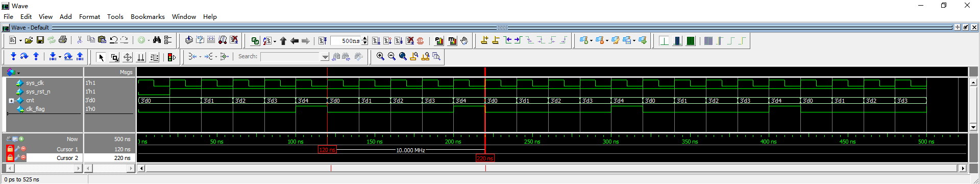Open dropdown arrow of signal pane header icon

pyautogui.click(x=19, y=73)
